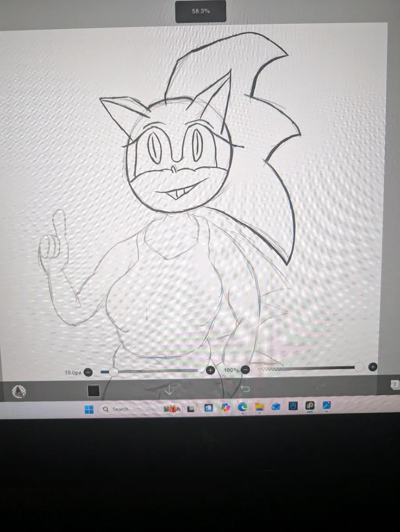The image size is (400, 532).
Task: Click the 100% opacity value
Action: coord(231,370)
